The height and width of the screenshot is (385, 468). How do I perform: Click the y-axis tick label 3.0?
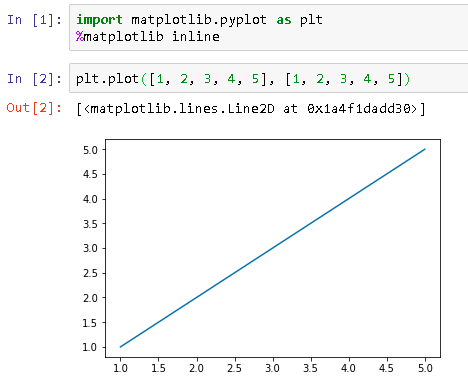pyautogui.click(x=90, y=248)
